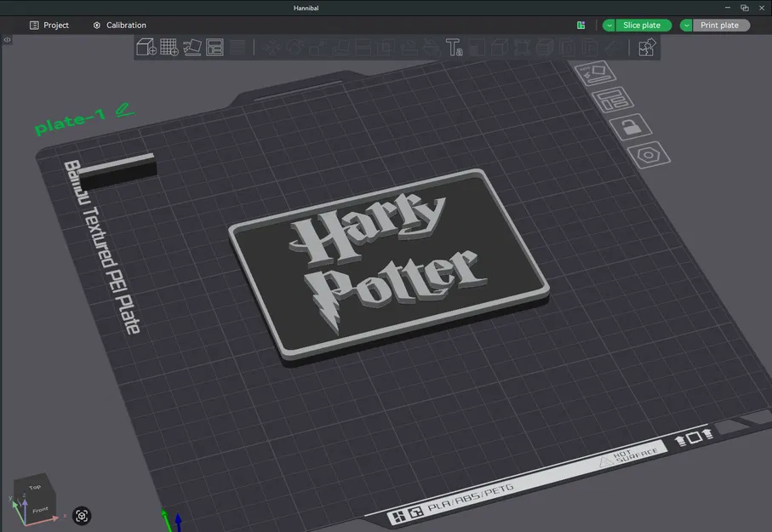Screen dimensions: 772x532
Task: Arrange all objects automatically
Action: click(214, 47)
